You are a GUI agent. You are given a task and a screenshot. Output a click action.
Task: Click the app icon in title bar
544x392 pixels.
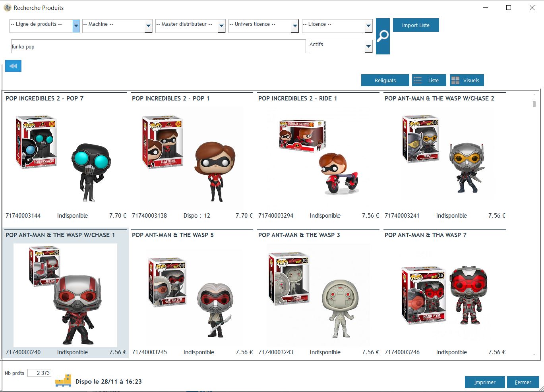tap(7, 8)
